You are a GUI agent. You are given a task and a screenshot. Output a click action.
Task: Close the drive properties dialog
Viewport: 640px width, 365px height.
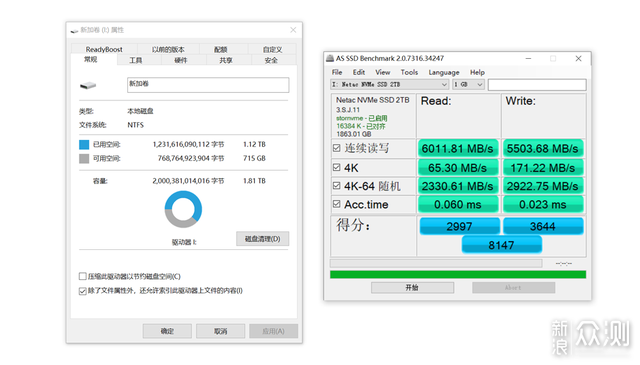pyautogui.click(x=293, y=30)
